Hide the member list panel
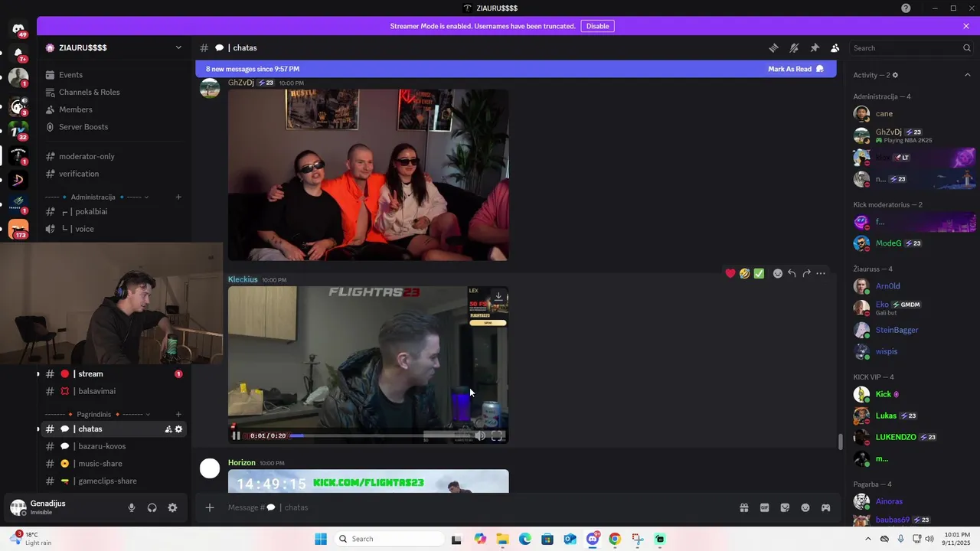 click(835, 47)
